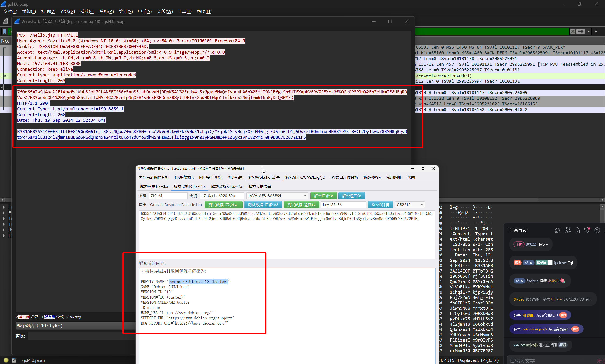The image size is (605, 364).
Task: Open the 工具(T) menu
Action: [185, 12]
